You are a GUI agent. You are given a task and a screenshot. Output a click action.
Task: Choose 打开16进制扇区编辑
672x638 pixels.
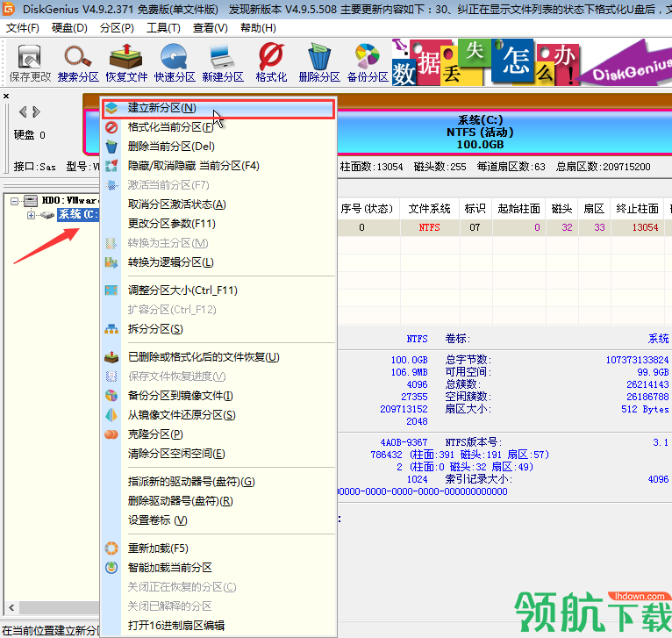(218, 626)
